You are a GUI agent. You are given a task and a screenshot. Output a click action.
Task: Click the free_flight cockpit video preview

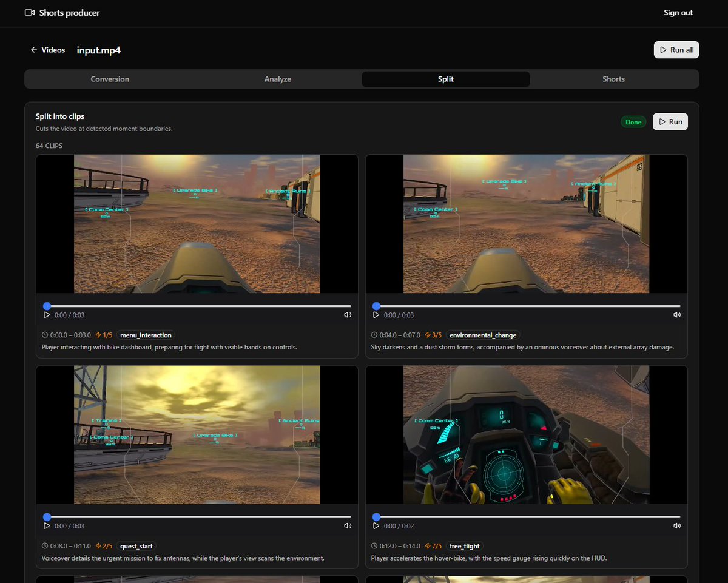tap(527, 435)
